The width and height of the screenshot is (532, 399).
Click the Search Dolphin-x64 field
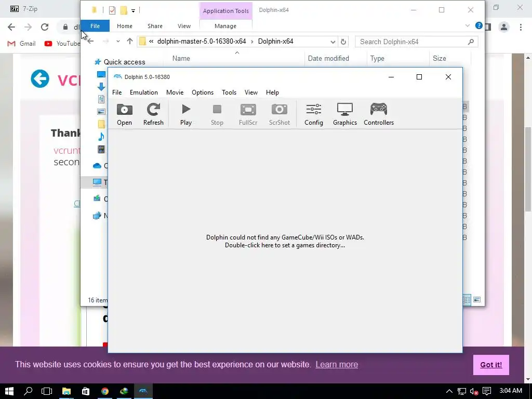point(416,42)
